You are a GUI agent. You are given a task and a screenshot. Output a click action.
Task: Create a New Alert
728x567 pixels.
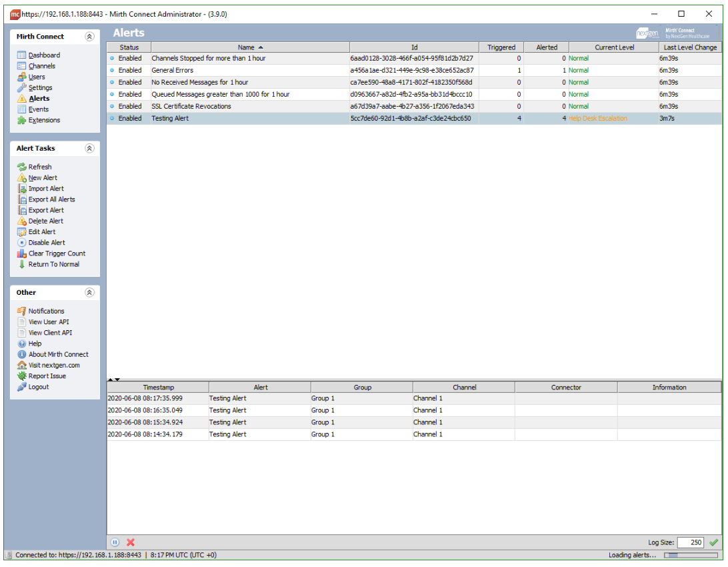[x=37, y=177]
